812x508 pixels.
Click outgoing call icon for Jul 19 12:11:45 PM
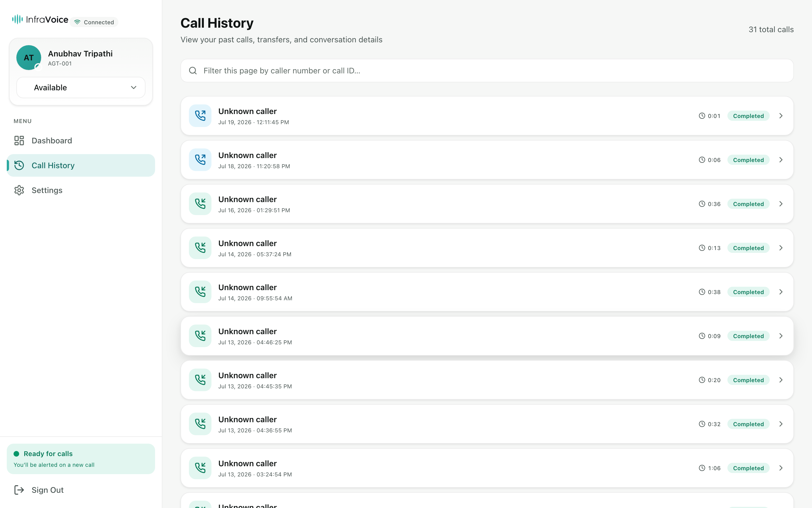tap(200, 116)
